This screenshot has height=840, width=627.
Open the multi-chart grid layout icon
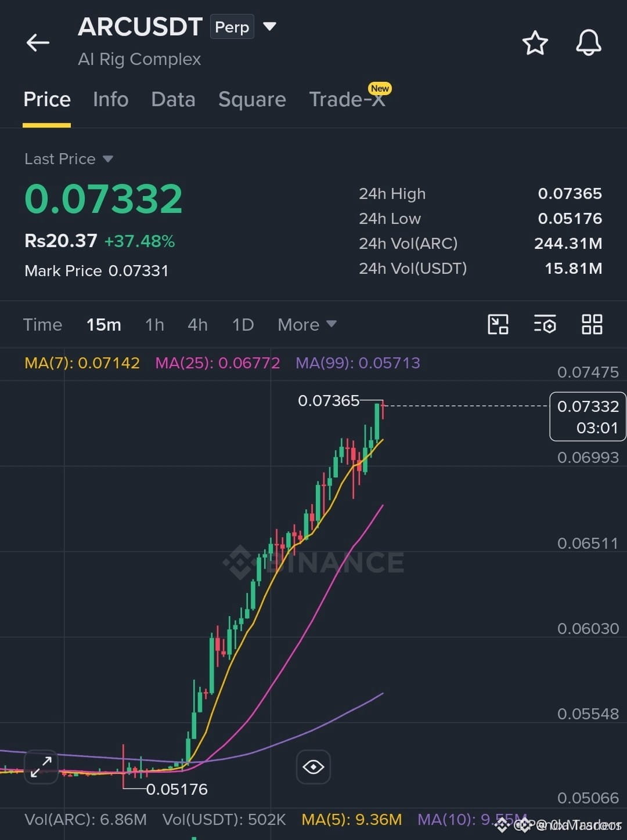592,324
